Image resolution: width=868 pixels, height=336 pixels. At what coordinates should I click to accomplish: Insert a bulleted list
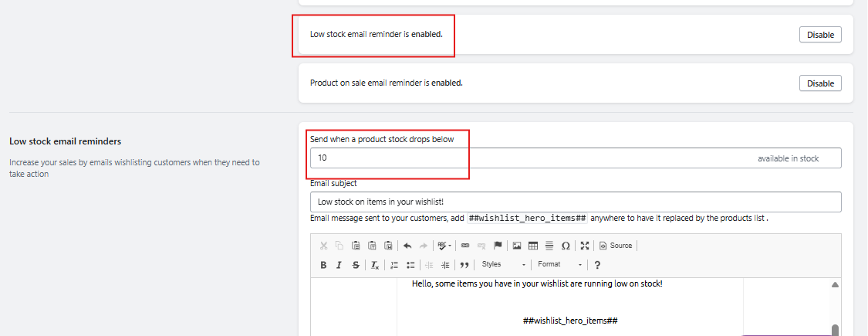tap(410, 264)
